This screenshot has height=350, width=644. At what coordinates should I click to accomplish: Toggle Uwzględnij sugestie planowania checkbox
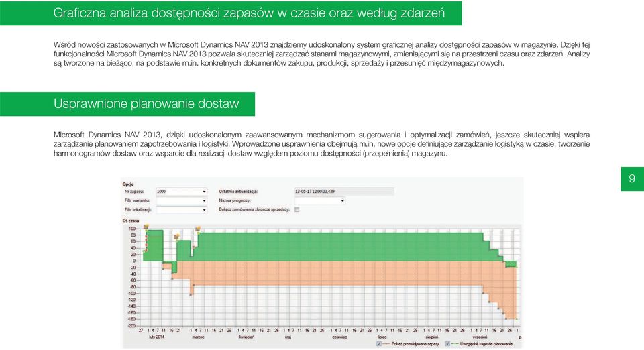click(x=447, y=344)
